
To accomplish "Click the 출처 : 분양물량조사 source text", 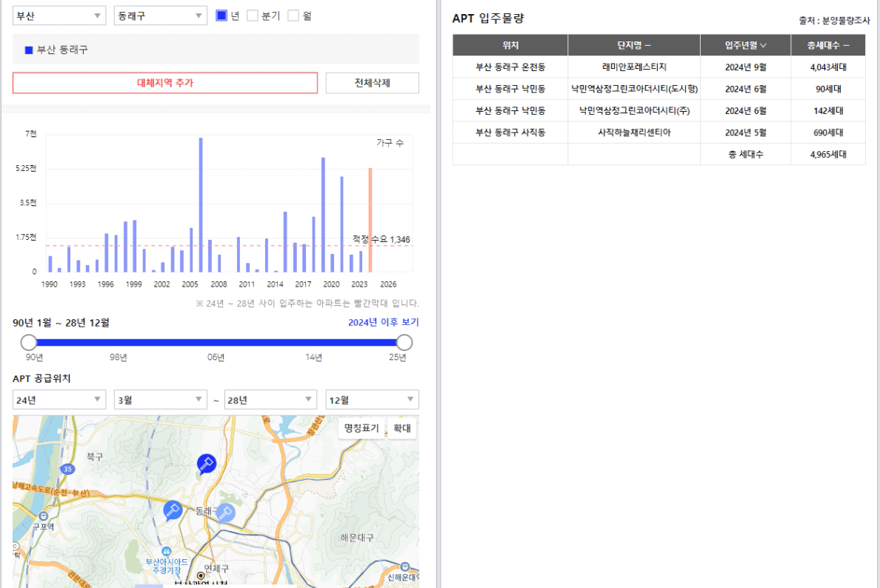I will click(x=834, y=20).
